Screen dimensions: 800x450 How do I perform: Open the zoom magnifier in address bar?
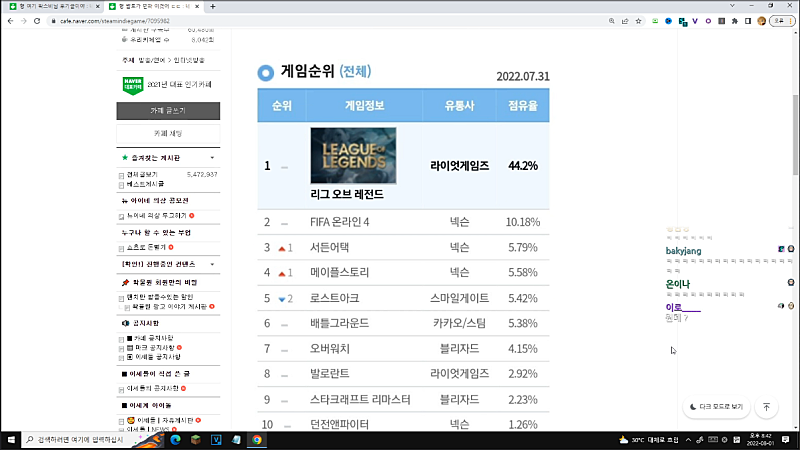(611, 21)
